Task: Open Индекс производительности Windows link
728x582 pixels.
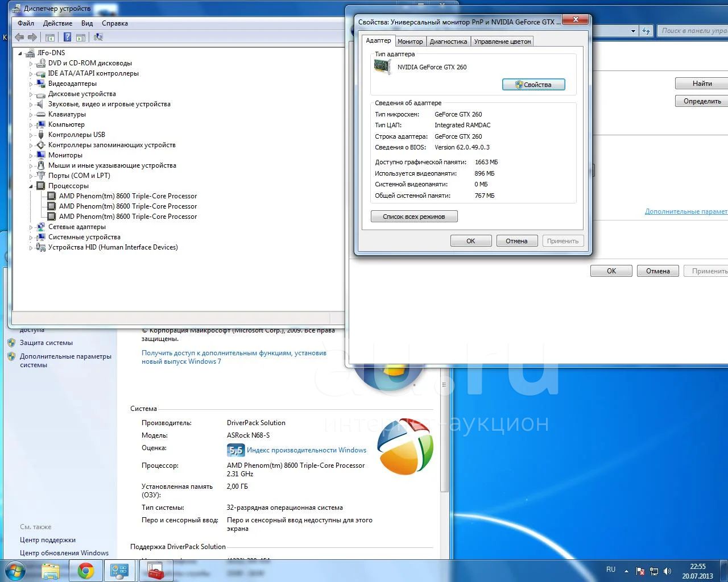Action: (x=307, y=450)
